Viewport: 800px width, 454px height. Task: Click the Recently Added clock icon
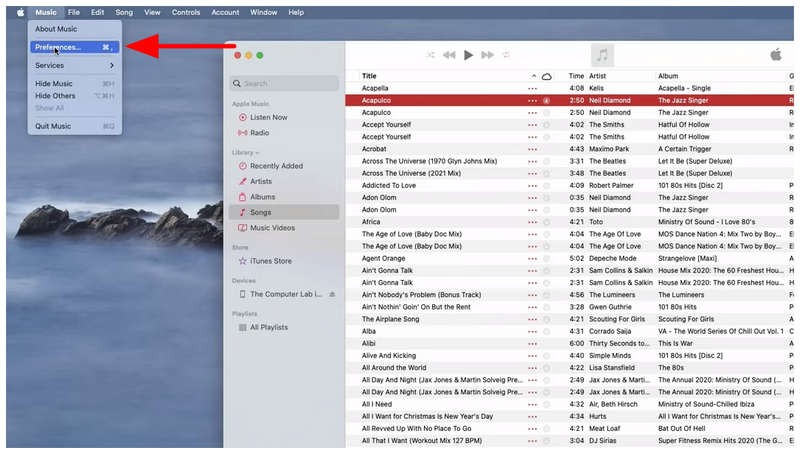tap(242, 166)
